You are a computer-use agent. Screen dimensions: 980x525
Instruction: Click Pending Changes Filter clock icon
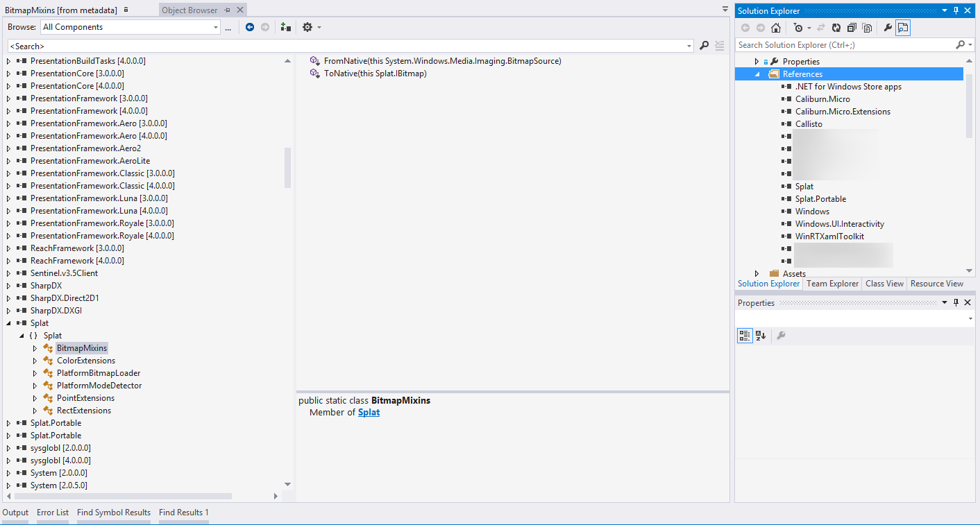798,28
